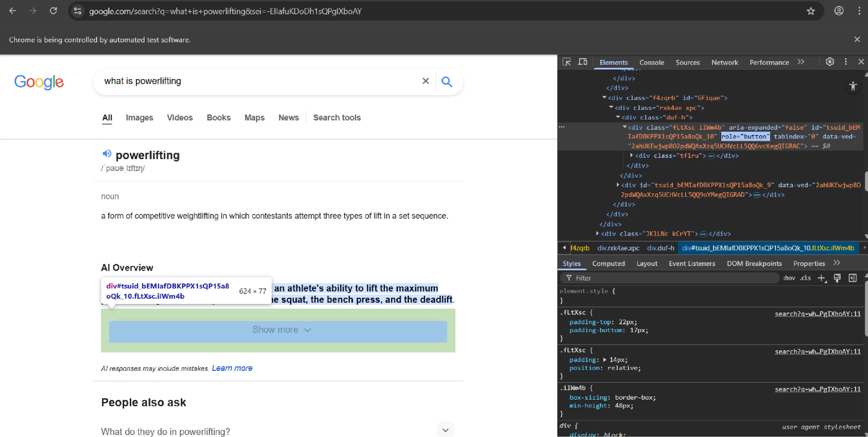Open the Images search tab
Viewport: 868px width, 437px height.
(x=139, y=118)
